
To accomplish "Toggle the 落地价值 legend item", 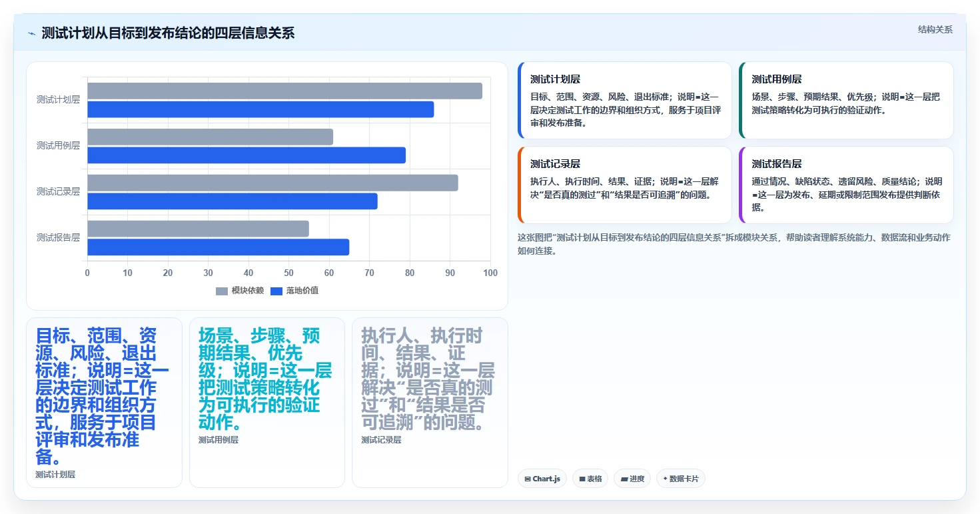I will tap(294, 291).
